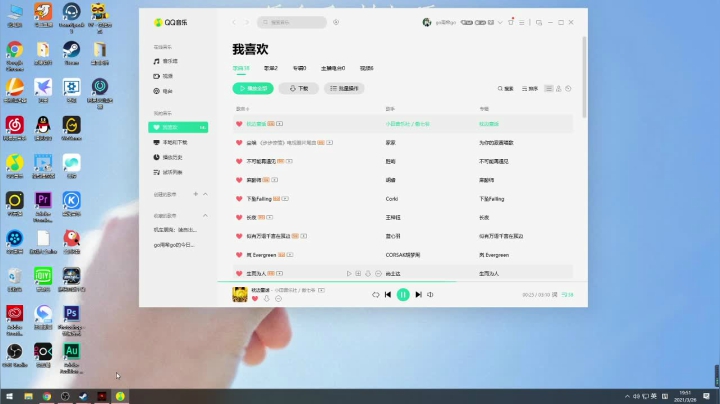Play the 生而为人 row with play icon
Viewport: 720px width, 404px height.
[x=349, y=274]
